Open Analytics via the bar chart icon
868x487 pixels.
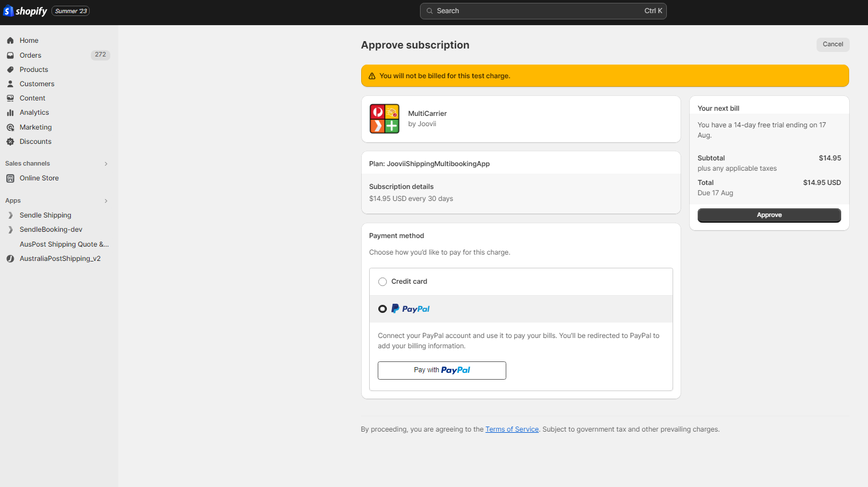click(10, 112)
